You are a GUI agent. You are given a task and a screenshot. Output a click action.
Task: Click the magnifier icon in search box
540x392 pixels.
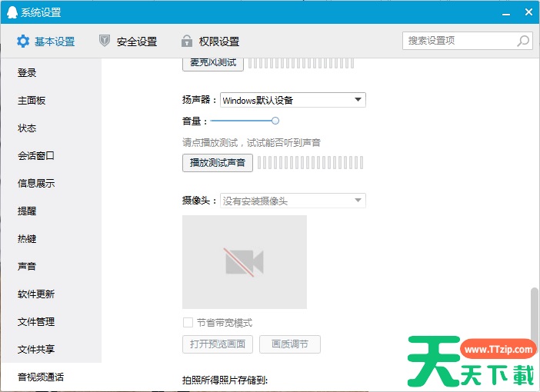[x=523, y=41]
